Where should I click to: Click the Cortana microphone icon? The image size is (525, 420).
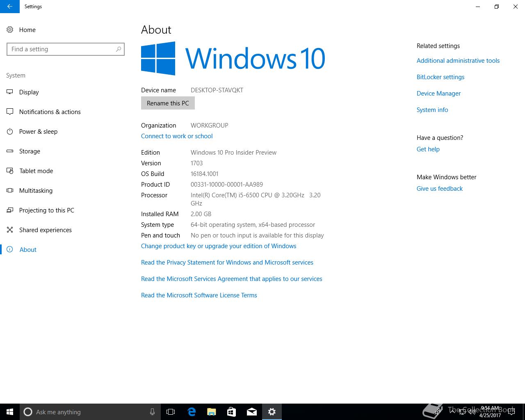(152, 412)
